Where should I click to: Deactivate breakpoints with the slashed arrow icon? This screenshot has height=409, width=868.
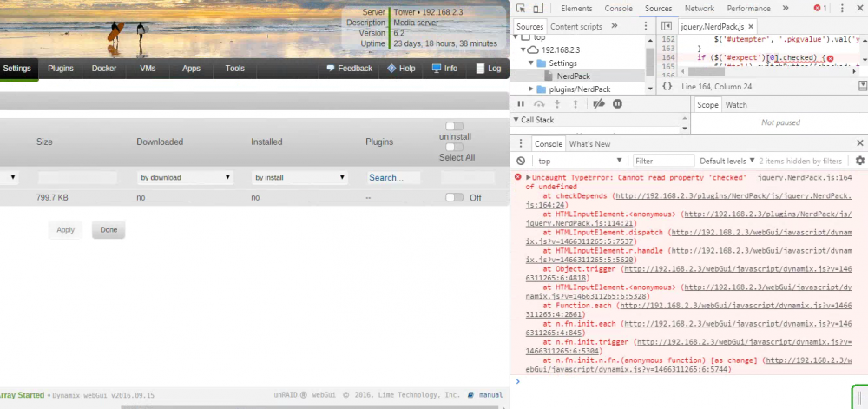(598, 104)
